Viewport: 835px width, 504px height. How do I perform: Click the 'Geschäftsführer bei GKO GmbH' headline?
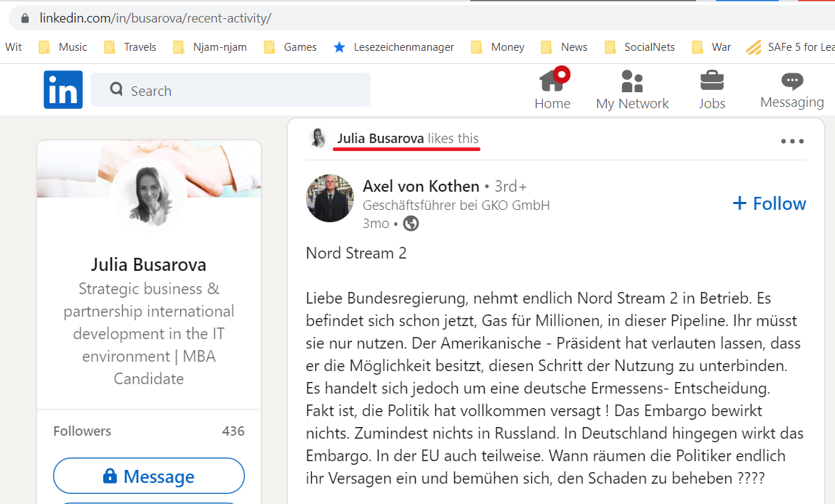[456, 205]
